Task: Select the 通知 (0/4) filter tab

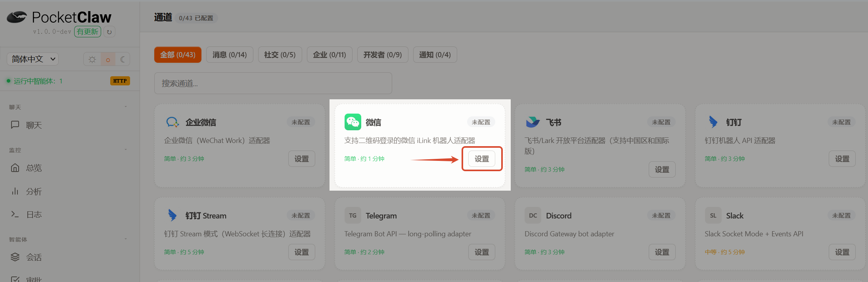Action: coord(435,55)
